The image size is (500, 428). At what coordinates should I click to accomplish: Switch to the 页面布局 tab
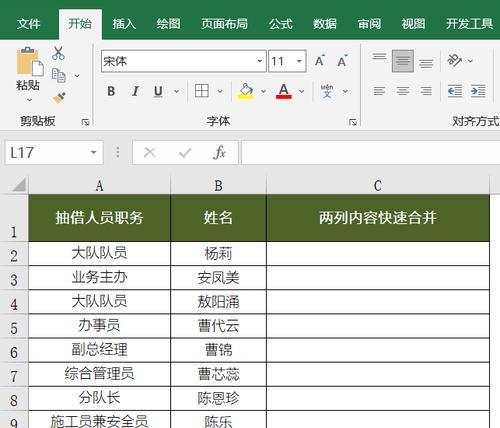(224, 24)
